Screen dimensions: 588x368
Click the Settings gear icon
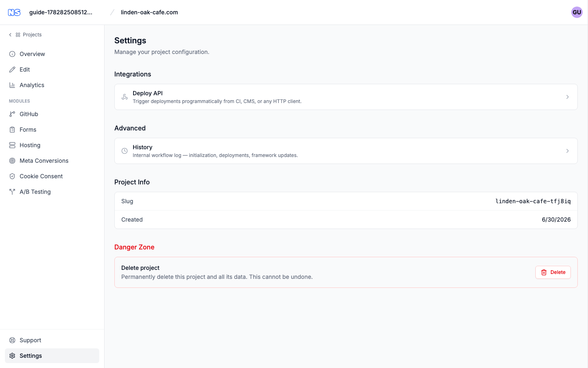click(12, 356)
